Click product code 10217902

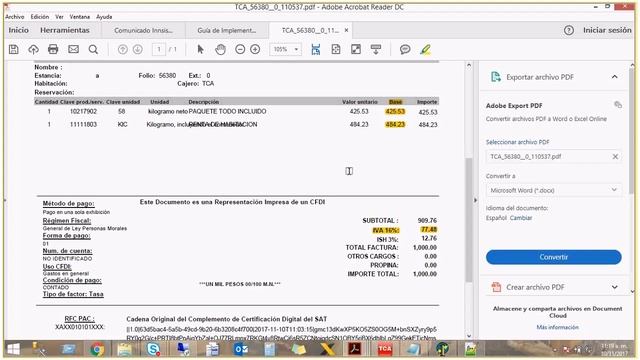[83, 111]
